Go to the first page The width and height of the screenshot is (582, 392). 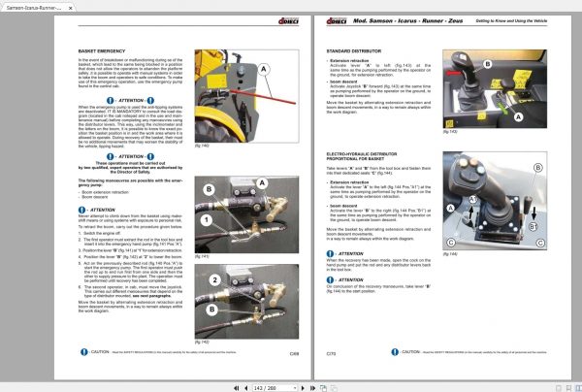pyautogui.click(x=237, y=388)
